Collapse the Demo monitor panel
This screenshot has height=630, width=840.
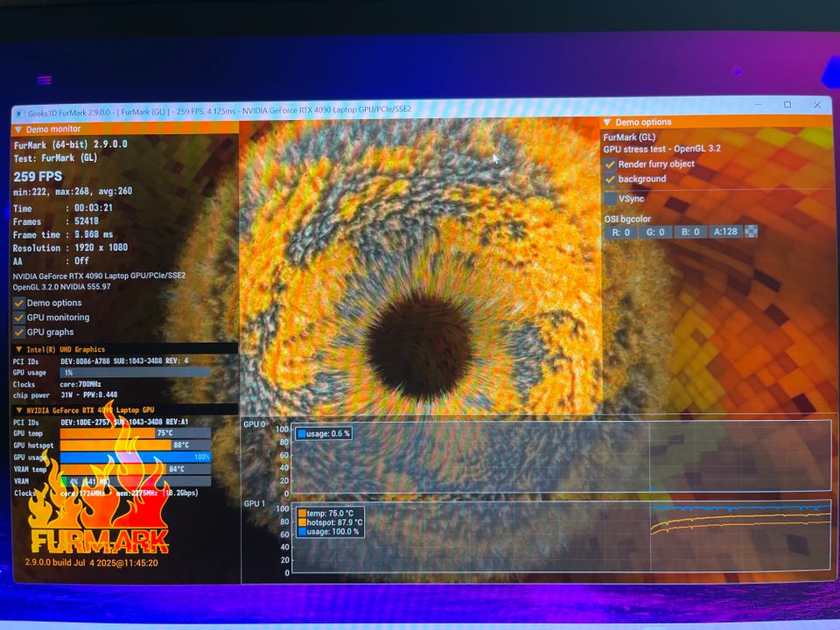18,129
